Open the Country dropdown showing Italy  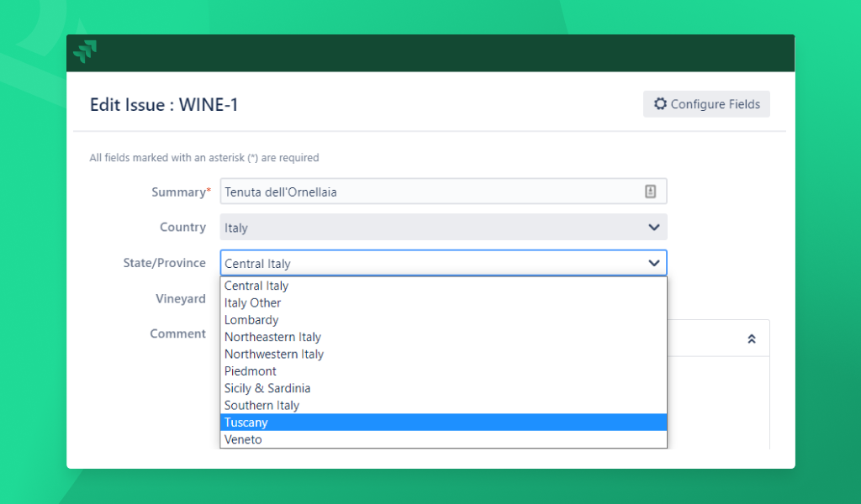coord(443,227)
